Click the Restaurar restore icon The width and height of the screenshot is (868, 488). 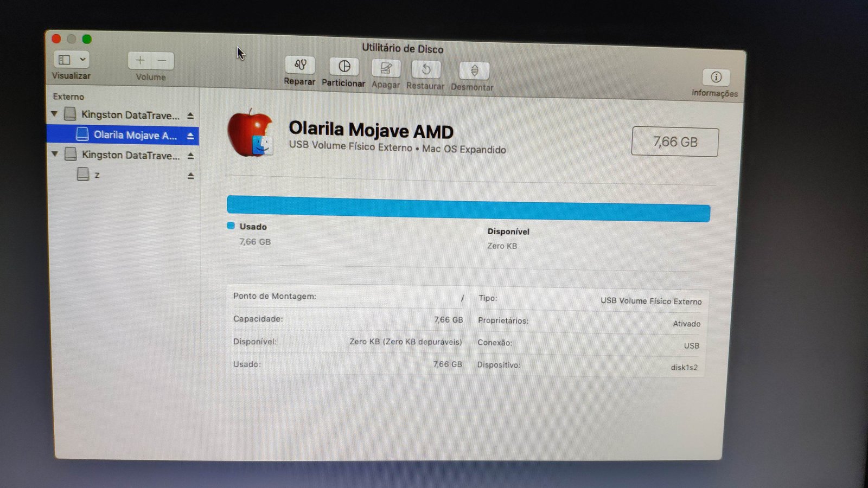[426, 69]
